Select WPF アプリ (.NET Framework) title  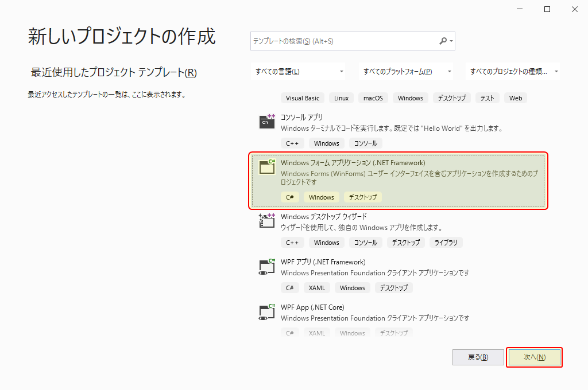[x=323, y=262]
